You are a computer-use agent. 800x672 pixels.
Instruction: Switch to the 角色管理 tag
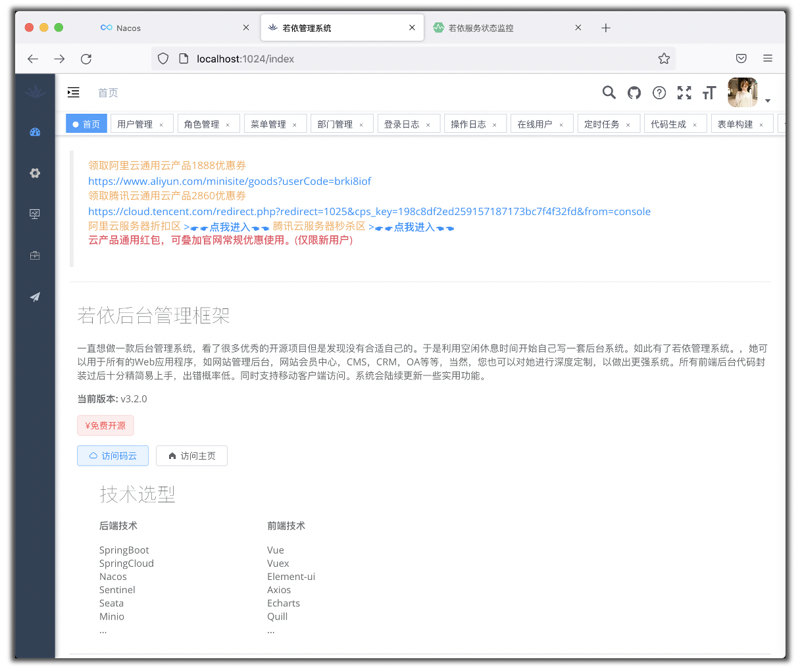point(202,124)
